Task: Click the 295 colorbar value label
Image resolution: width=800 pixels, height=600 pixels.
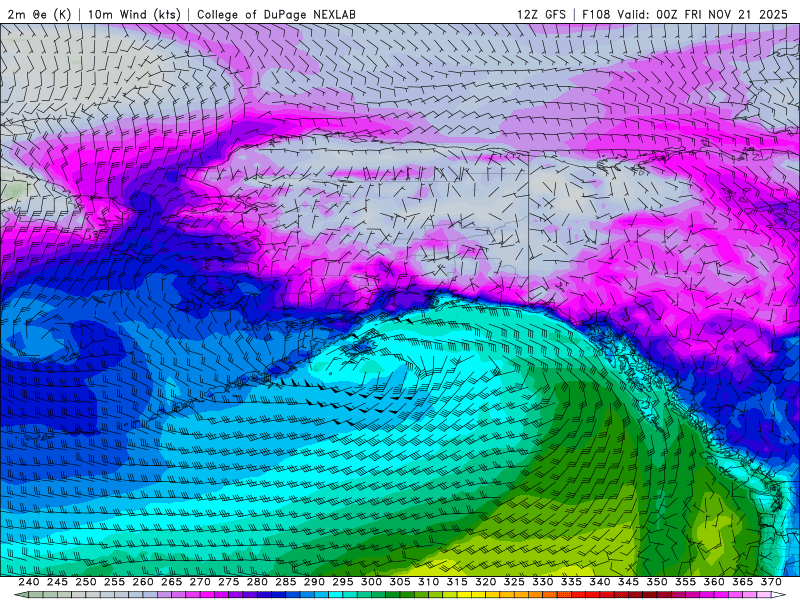Action: pos(343,582)
